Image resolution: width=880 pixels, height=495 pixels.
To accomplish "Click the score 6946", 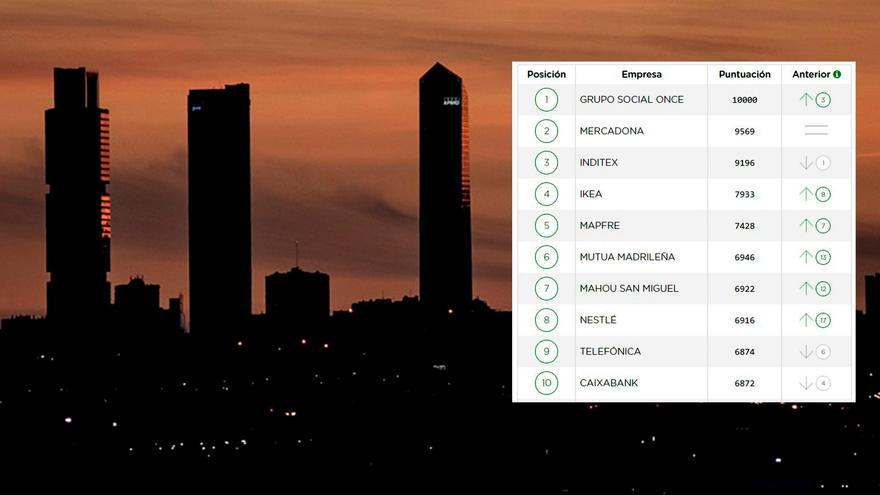I will pos(744,257).
